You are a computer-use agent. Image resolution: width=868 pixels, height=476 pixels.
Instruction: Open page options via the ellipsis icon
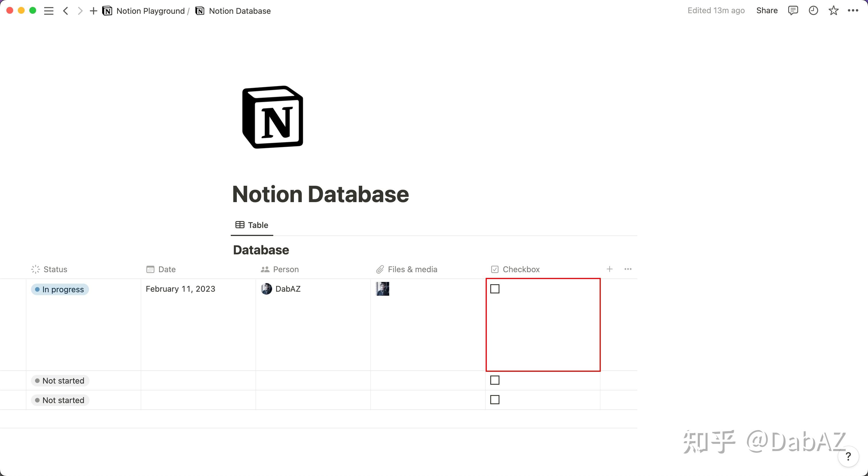pyautogui.click(x=853, y=10)
